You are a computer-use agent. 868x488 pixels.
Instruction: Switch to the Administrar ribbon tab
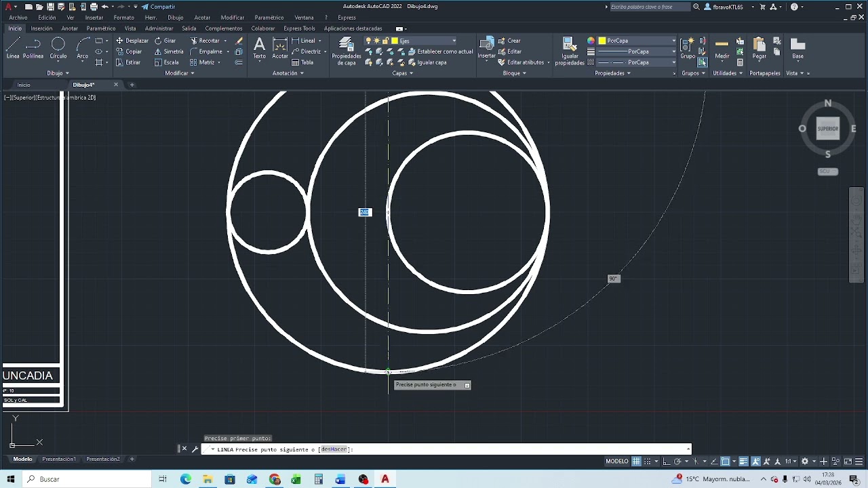click(x=159, y=28)
